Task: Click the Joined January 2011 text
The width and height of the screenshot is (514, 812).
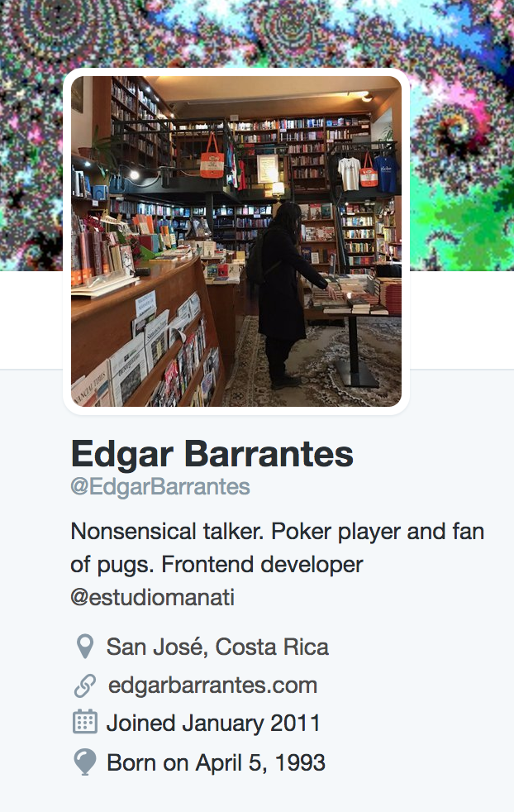Action: [213, 723]
